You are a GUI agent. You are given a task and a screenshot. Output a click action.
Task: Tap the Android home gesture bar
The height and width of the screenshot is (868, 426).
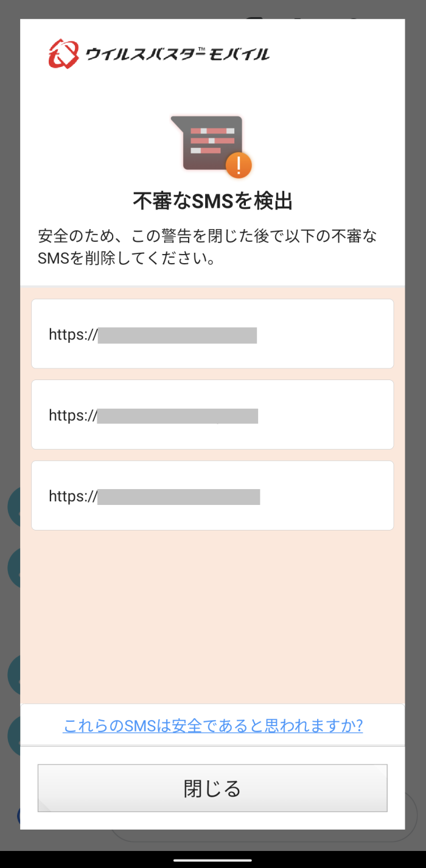[212, 860]
